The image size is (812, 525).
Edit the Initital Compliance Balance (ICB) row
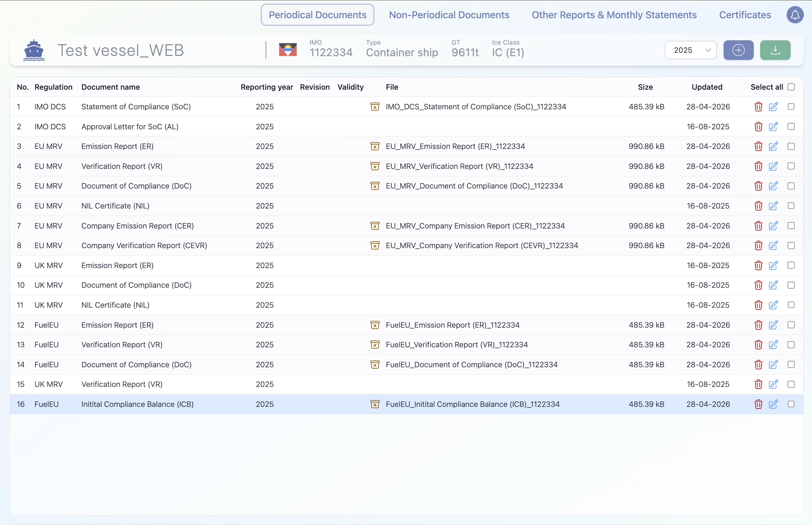(x=773, y=404)
